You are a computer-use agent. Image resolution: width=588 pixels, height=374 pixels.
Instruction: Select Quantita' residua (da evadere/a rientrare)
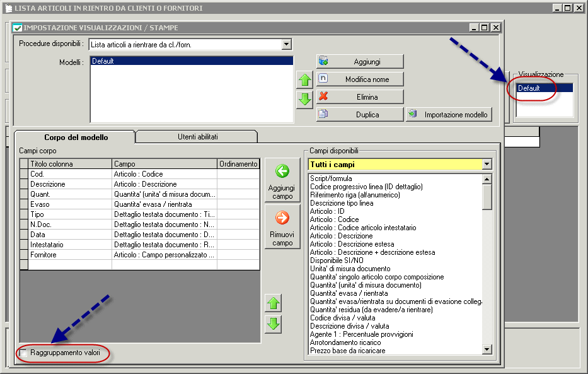pos(371,310)
